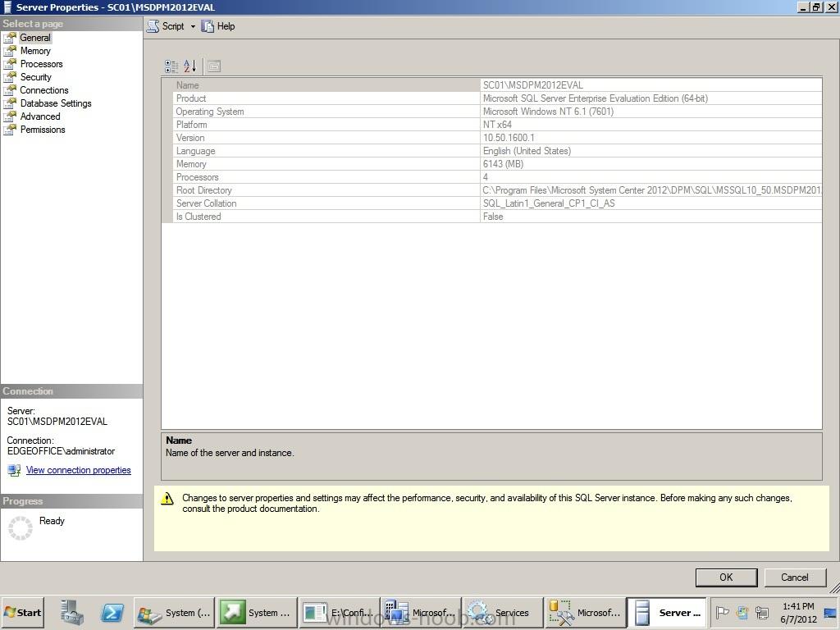Switch property grid to Categorized view
Viewport: 840px width, 630px height.
coord(171,66)
